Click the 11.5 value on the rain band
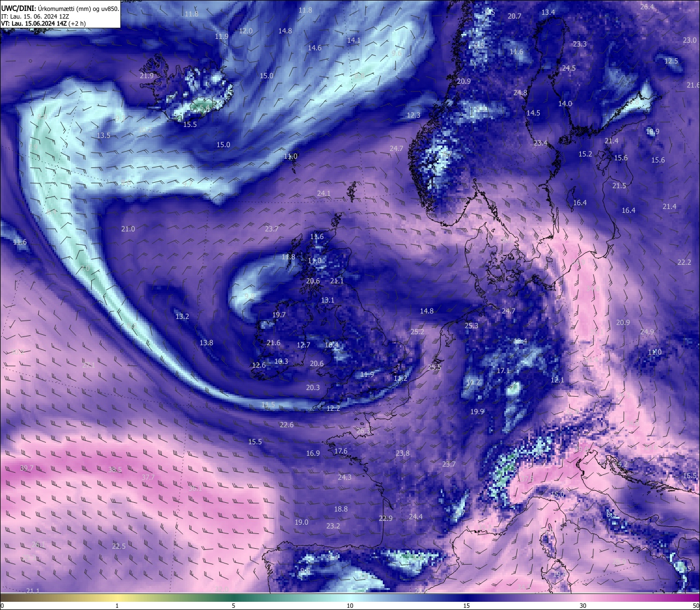Screen dimensions: 700x610 tap(269, 404)
